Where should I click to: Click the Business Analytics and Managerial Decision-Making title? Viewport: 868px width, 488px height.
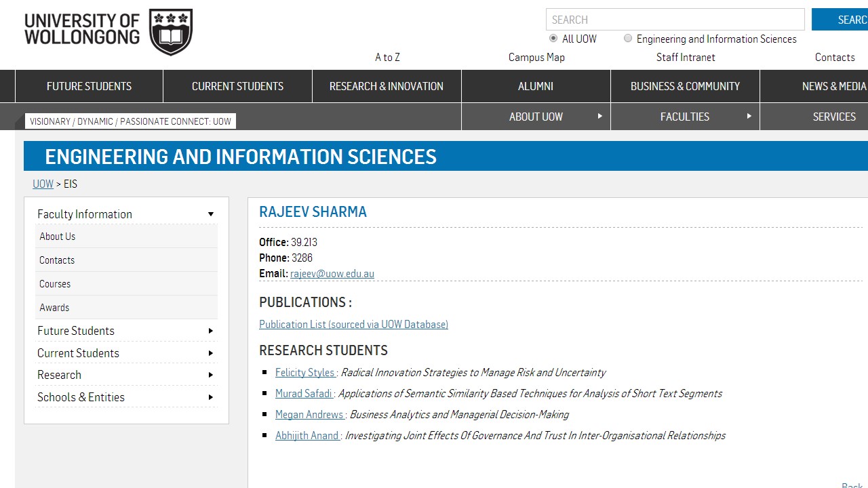(x=459, y=415)
